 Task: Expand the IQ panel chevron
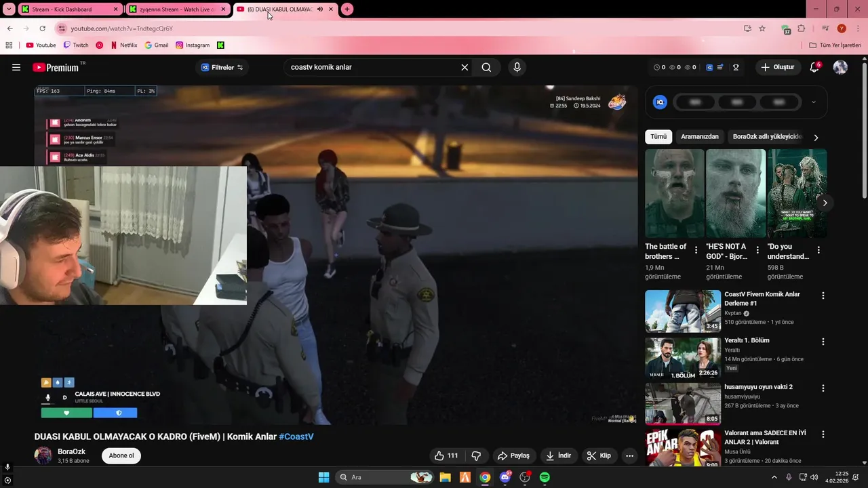pos(814,102)
